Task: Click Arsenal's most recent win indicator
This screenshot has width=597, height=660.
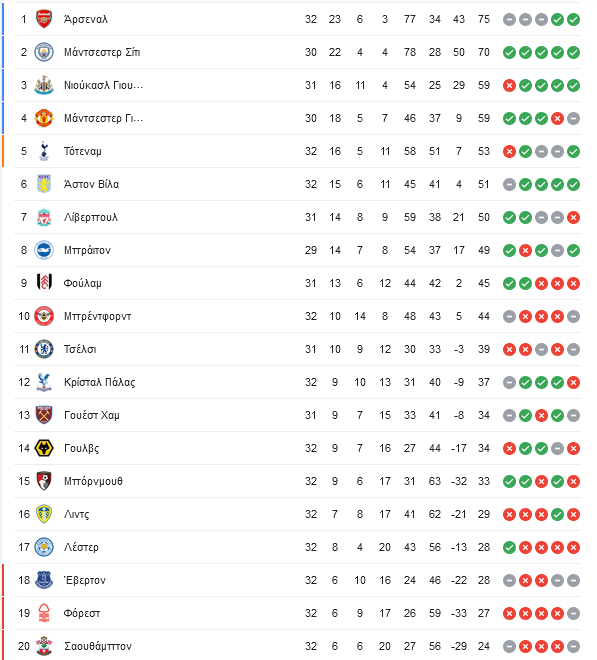Action: point(573,19)
